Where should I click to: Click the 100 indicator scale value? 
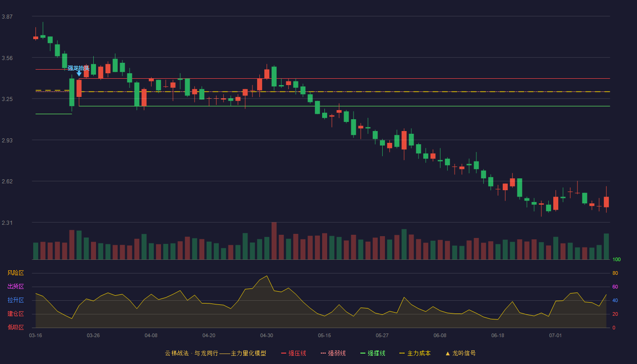617,260
